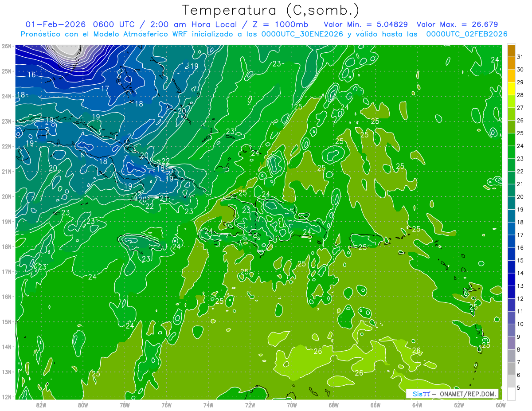This screenshot has height=411, width=532.
Task: Click the '2:00 am Hora Local' text
Action: click(196, 24)
